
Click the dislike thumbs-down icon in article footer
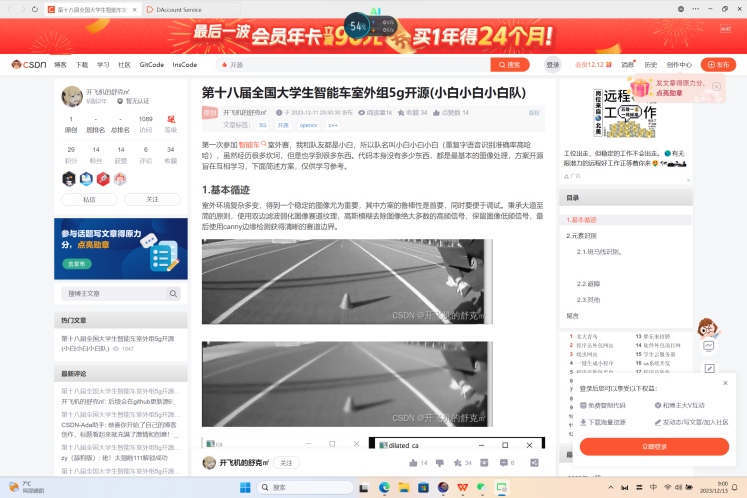(440, 463)
